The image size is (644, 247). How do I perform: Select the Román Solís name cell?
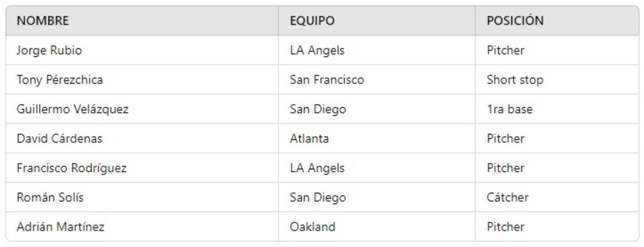[x=50, y=198]
